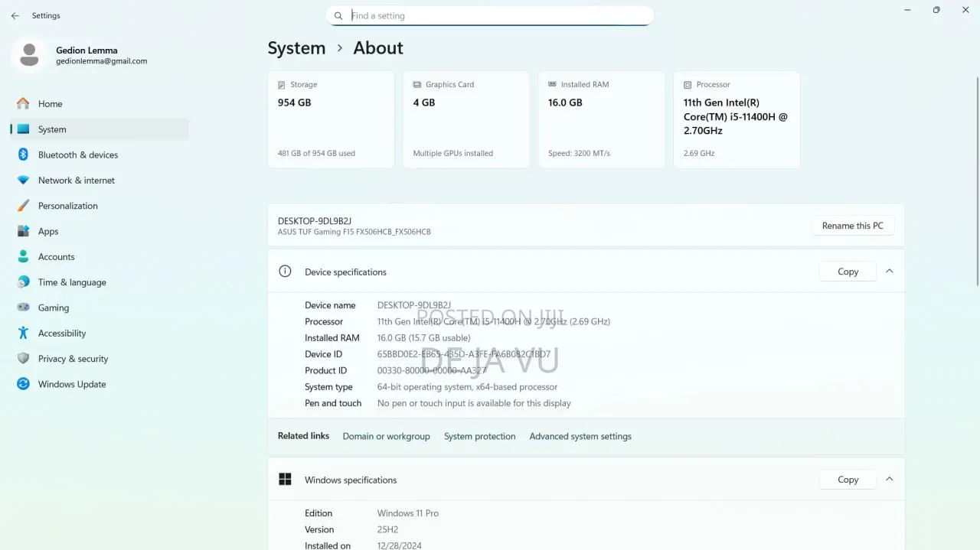The image size is (980, 550).
Task: Click the Personalization brush icon
Action: pyautogui.click(x=23, y=206)
